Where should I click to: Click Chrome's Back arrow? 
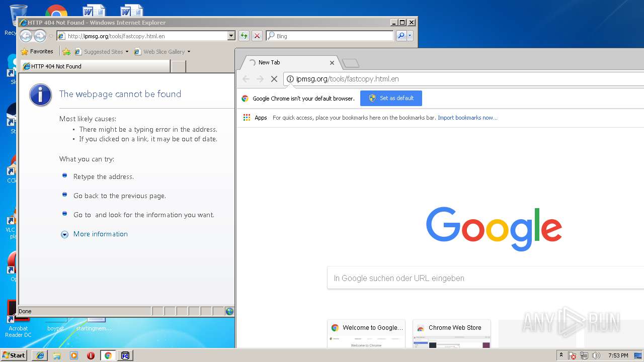[246, 79]
